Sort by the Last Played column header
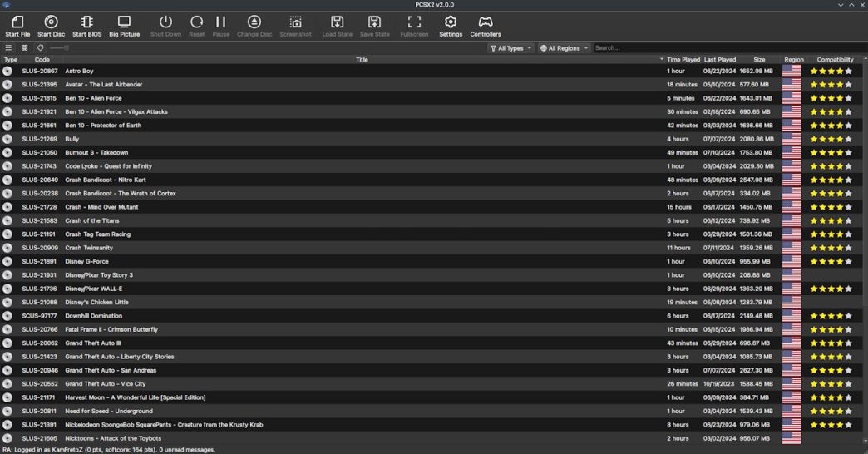 tap(720, 59)
